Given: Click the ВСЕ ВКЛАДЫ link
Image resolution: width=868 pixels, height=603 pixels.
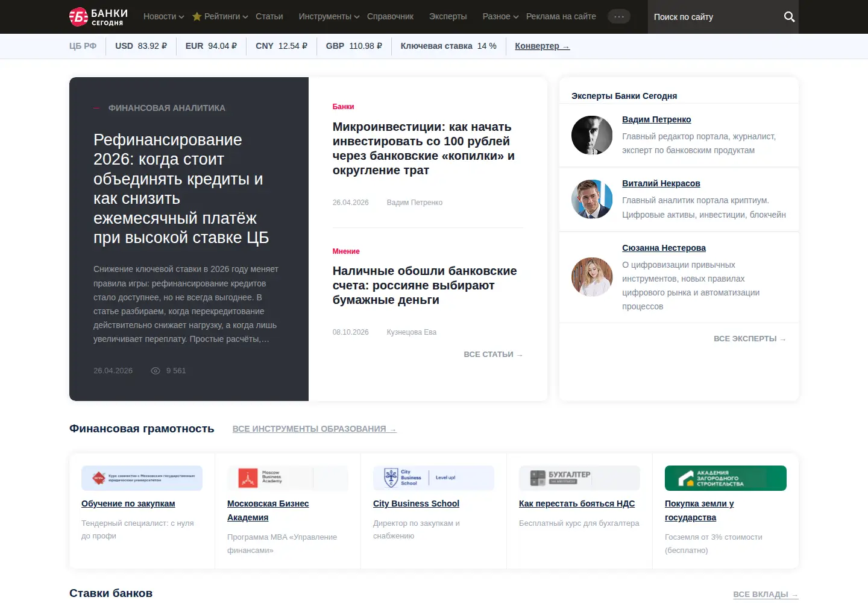Looking at the screenshot, I should click(766, 595).
